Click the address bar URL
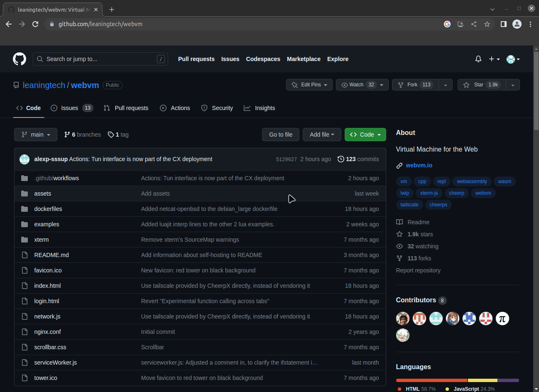Screen dimensions: 539x392 click(x=100, y=24)
